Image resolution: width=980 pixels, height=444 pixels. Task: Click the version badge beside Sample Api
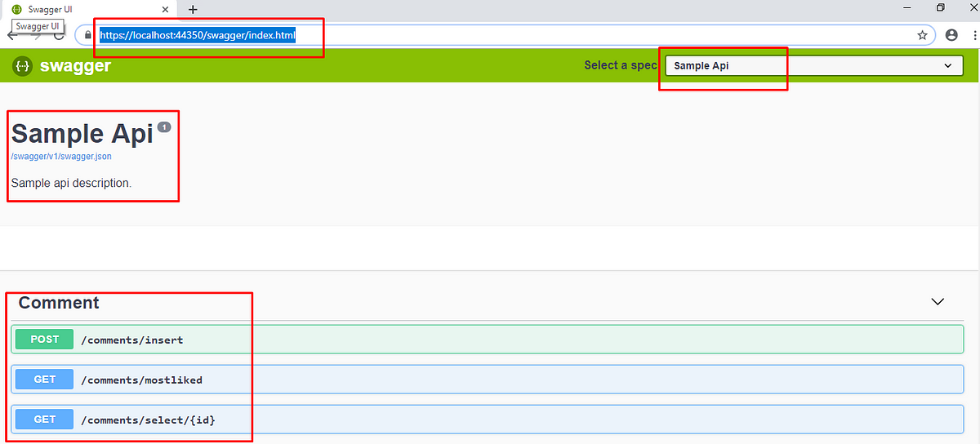tap(164, 127)
